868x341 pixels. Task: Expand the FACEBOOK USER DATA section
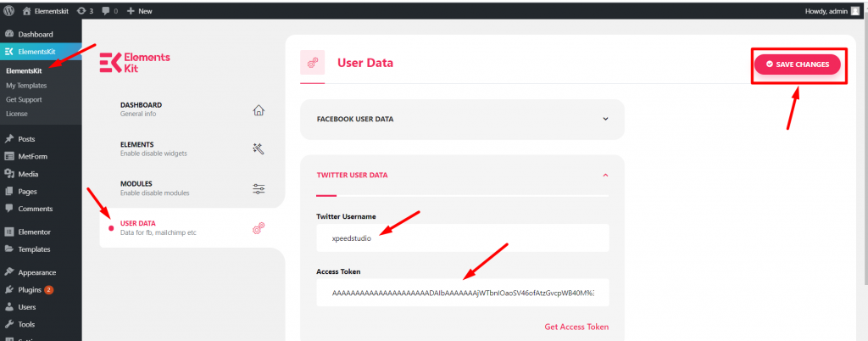pos(462,119)
